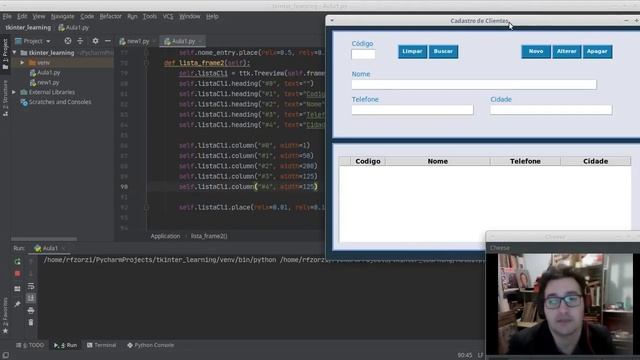Screen dimensions: 640x360
Task: Open the Refactor menu
Action: pyautogui.click(x=111, y=16)
